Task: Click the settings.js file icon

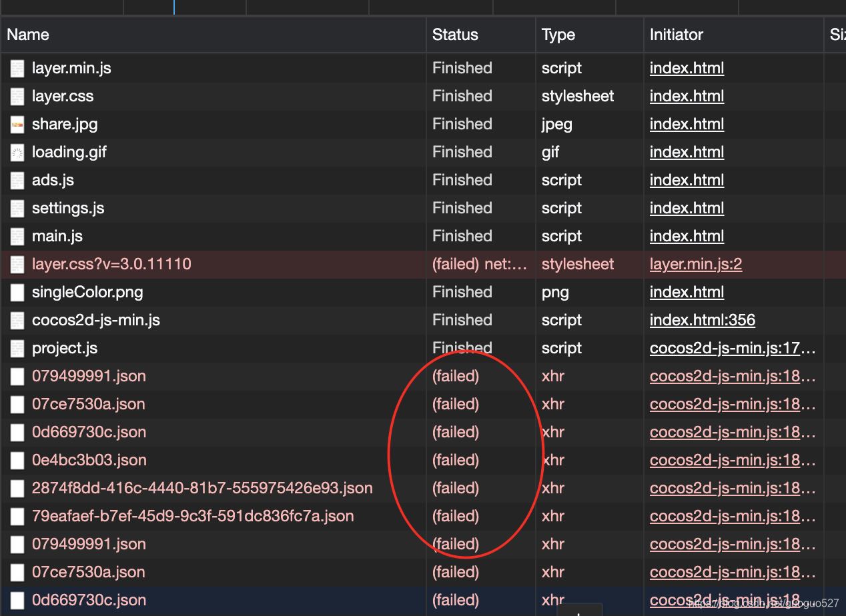Action: [17, 209]
